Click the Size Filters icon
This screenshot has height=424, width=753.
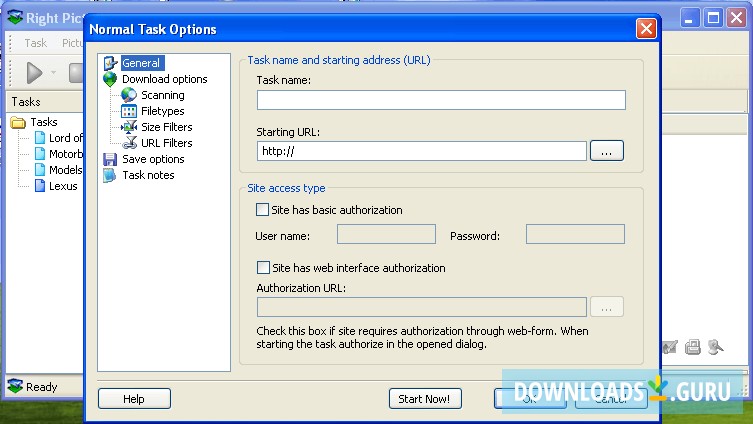tap(129, 127)
